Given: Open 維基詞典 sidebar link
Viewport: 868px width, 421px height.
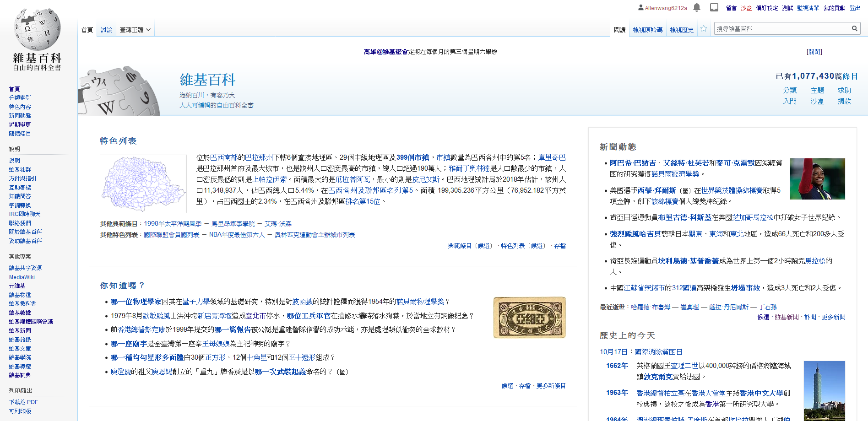Looking at the screenshot, I should tap(20, 375).
